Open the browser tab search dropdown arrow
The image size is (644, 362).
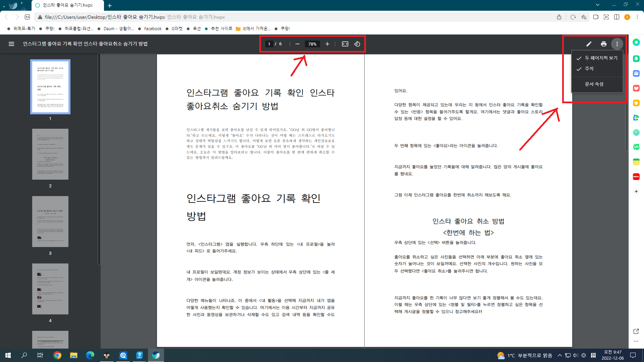(597, 5)
